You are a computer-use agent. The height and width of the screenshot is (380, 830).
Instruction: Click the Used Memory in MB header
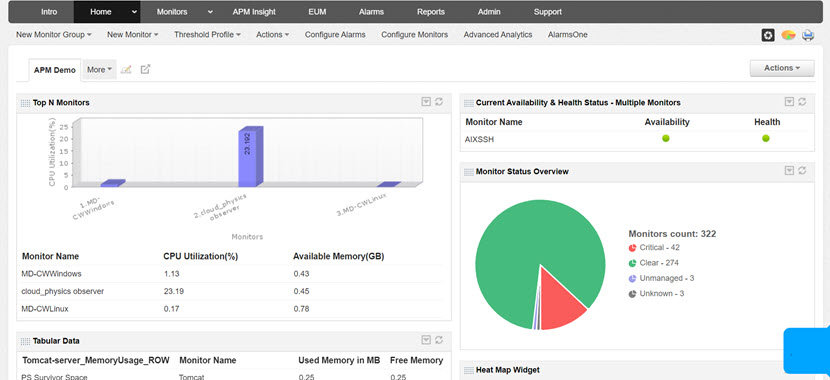339,360
